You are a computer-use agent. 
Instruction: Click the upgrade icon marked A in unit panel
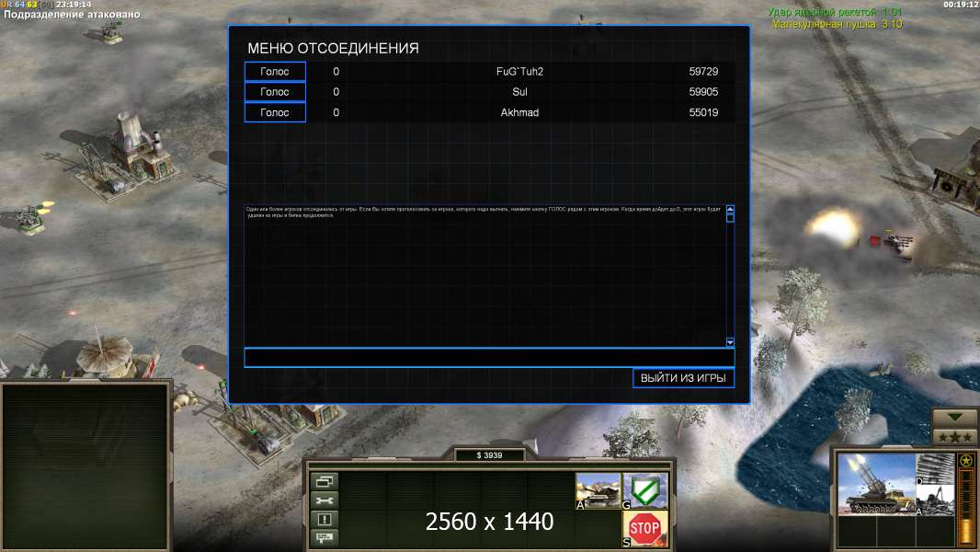click(x=935, y=500)
